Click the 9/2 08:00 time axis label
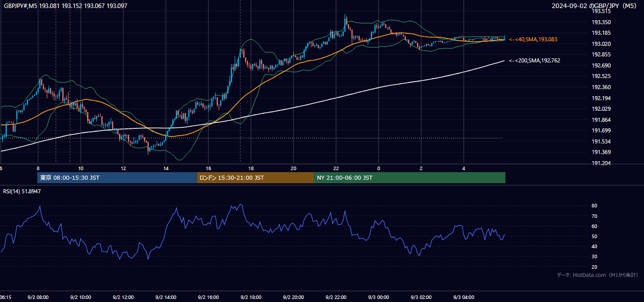This screenshot has width=644, height=302. [x=38, y=297]
